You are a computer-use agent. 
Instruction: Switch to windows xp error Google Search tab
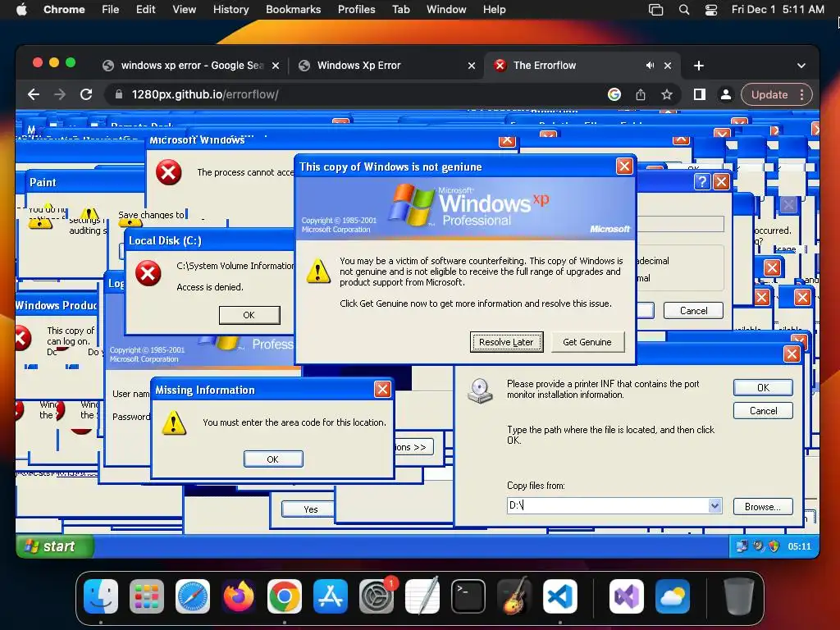[191, 66]
